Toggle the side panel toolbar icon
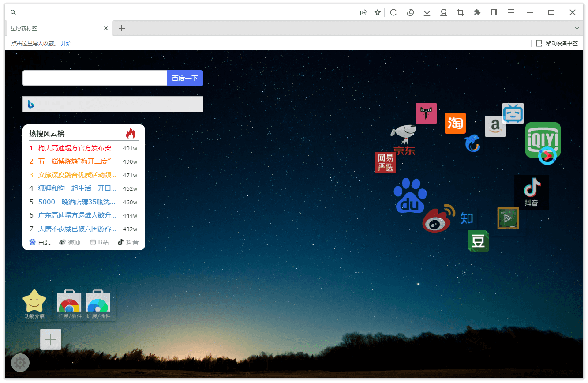The width and height of the screenshot is (588, 383). click(x=494, y=12)
